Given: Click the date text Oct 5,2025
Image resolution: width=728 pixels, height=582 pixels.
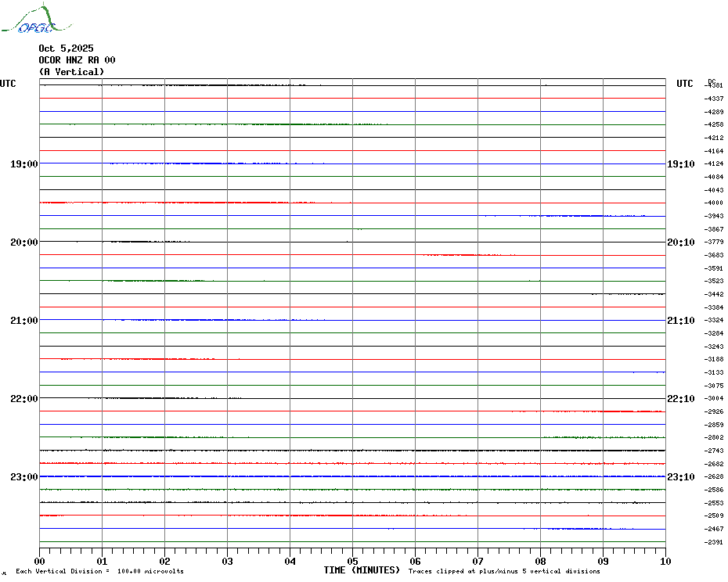Looking at the screenshot, I should [66, 48].
